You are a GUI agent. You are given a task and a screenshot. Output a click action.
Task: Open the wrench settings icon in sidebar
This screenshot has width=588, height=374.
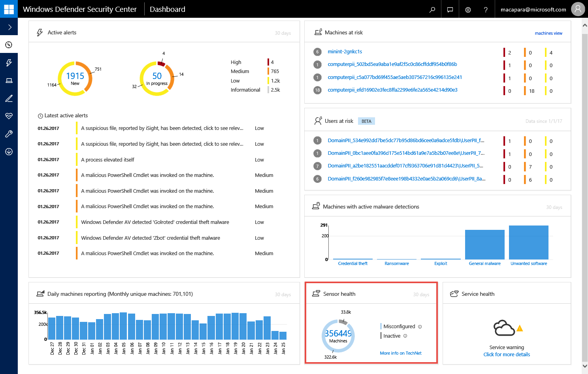click(x=9, y=134)
